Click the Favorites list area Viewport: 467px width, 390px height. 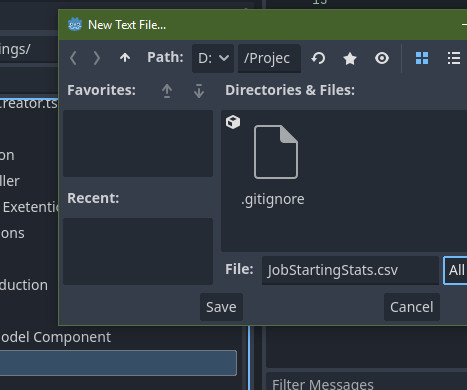click(x=138, y=143)
